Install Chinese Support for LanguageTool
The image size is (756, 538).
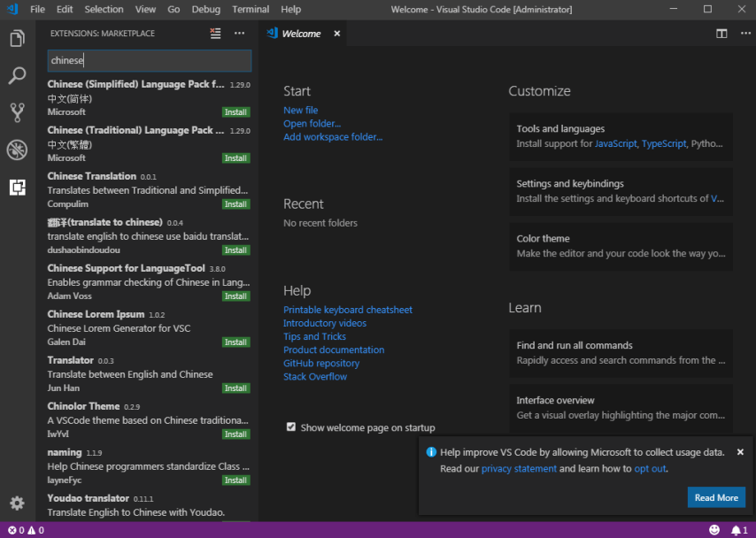click(235, 296)
